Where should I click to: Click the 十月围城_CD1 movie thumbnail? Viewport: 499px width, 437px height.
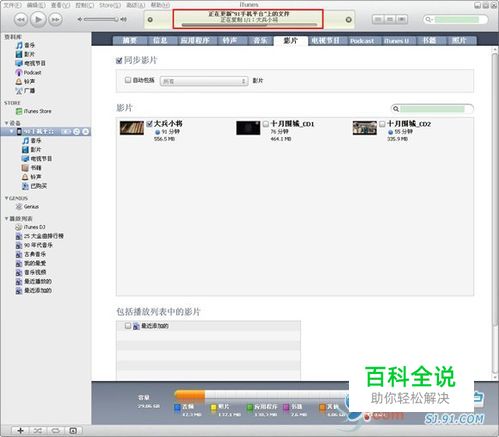tap(248, 128)
